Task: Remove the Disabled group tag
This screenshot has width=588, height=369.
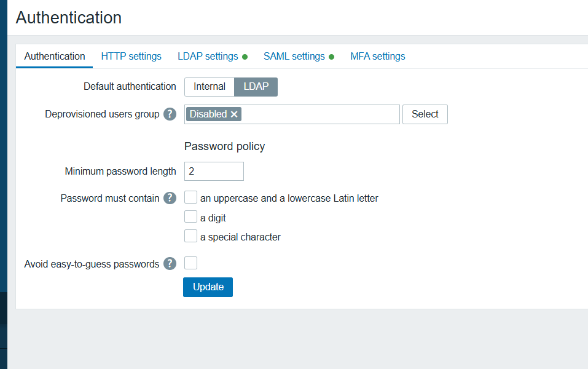Action: point(234,114)
